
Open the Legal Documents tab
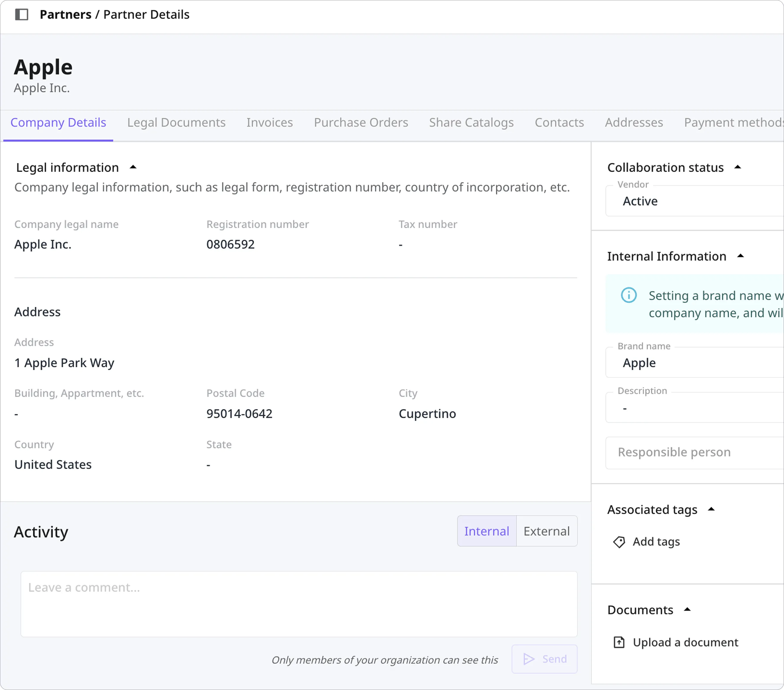click(176, 122)
